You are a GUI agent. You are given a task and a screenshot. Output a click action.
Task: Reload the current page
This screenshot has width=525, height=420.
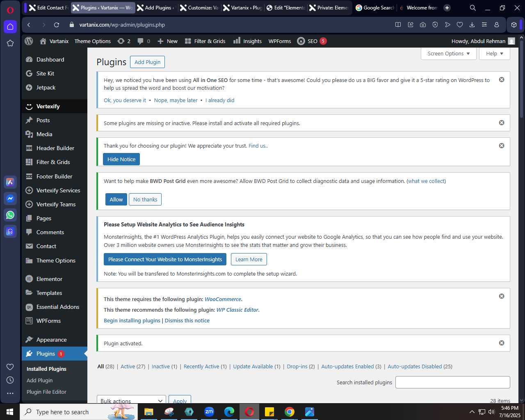57,25
